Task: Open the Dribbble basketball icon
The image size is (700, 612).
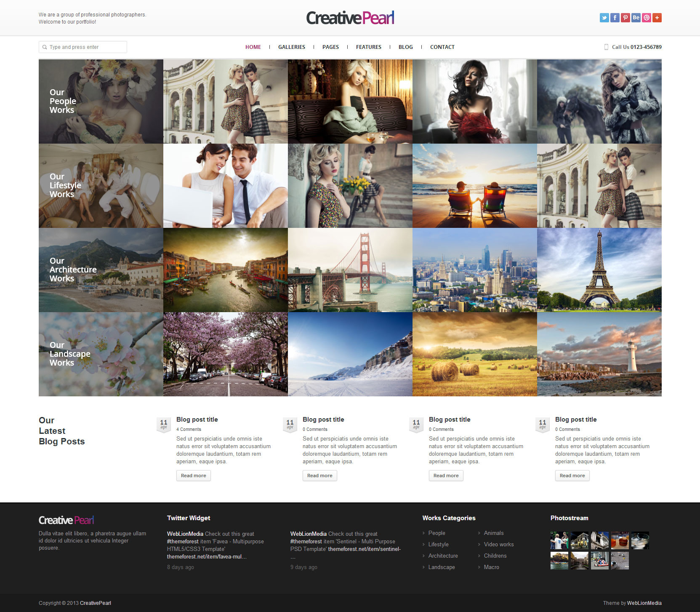Action: tap(646, 18)
